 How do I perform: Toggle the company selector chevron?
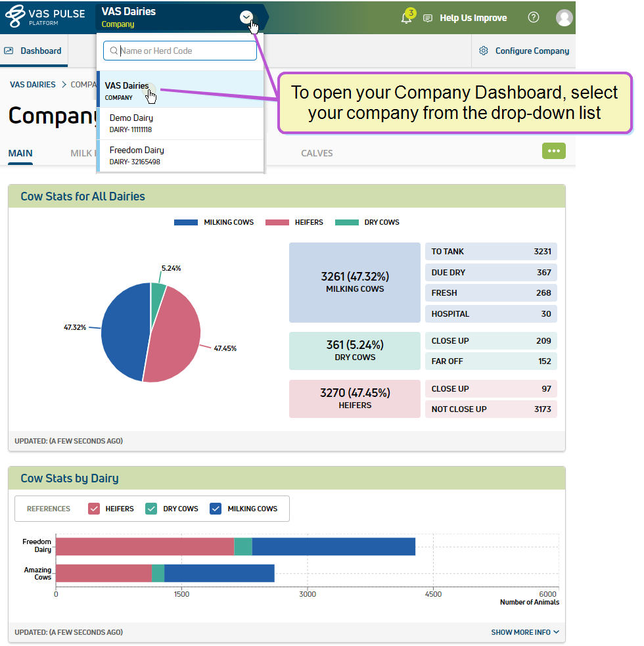pyautogui.click(x=246, y=17)
